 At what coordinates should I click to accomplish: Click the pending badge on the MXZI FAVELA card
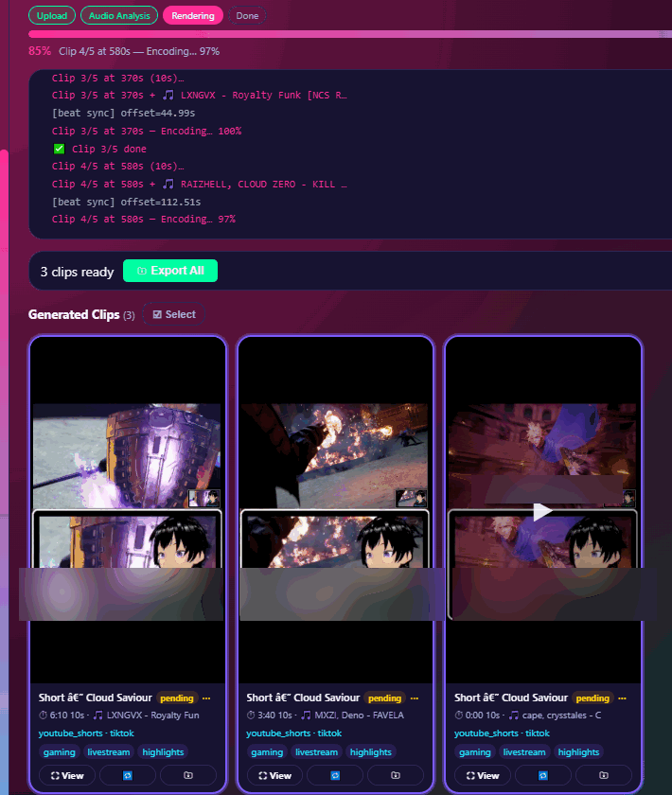tap(384, 698)
